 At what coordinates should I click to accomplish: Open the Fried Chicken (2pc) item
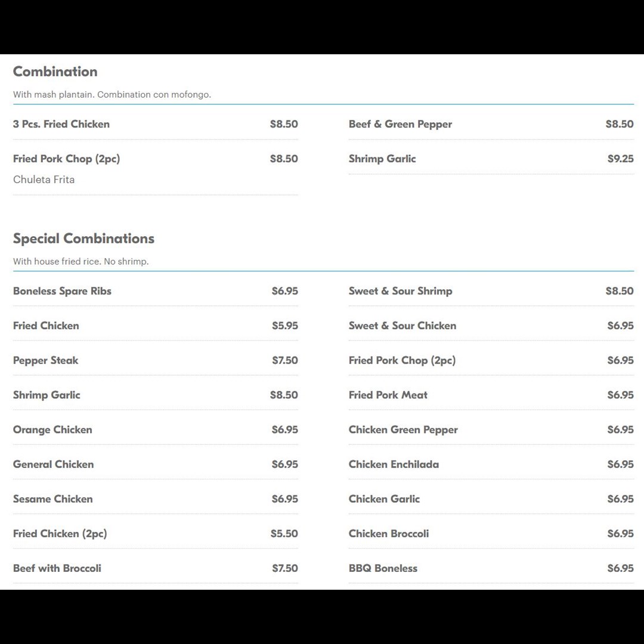coord(155,534)
